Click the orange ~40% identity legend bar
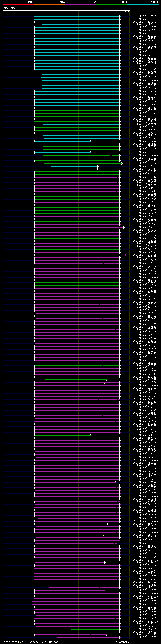The image size is (161, 644). click(x=49, y=5)
